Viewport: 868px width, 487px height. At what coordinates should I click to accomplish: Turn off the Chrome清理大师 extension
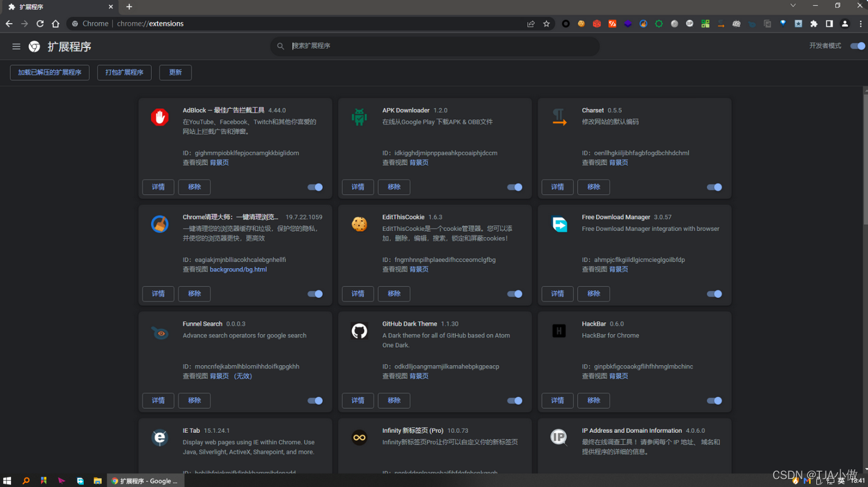[315, 294]
